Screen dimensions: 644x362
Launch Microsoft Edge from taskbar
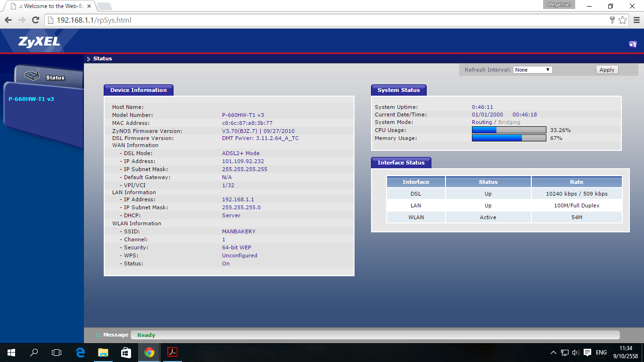tap(80, 353)
